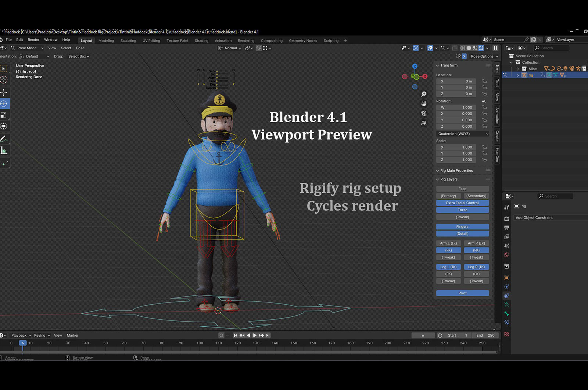Image resolution: width=588 pixels, height=390 pixels.
Task: Pause viewport render preview
Action: click(495, 48)
